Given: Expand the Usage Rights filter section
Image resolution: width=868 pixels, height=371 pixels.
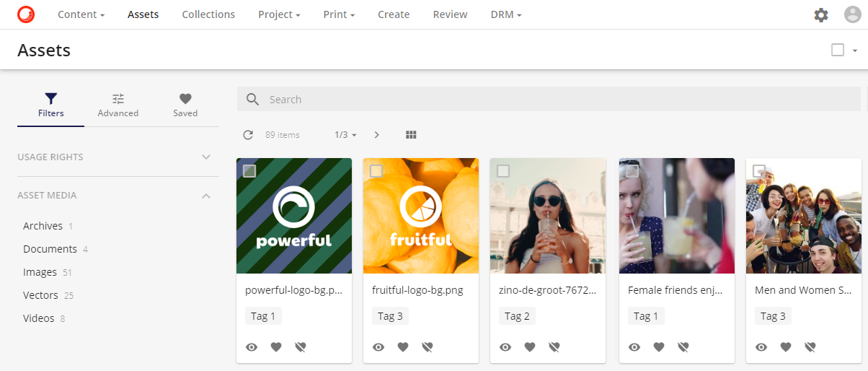Looking at the screenshot, I should [206, 157].
